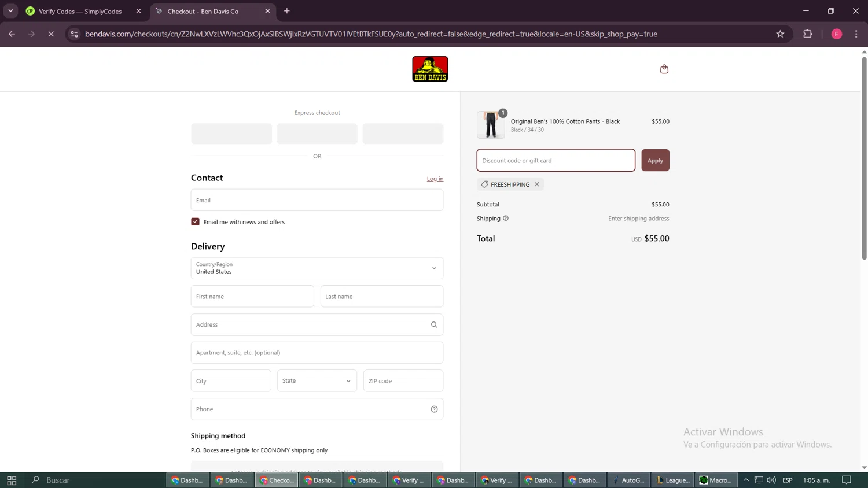Viewport: 868px width, 488px height.
Task: Click the ESP language indicator
Action: point(788,480)
